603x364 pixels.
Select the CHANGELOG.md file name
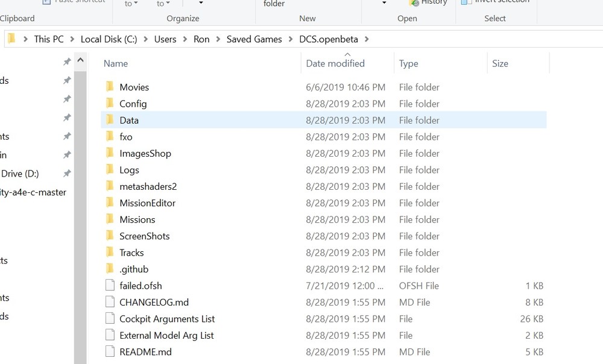pyautogui.click(x=154, y=302)
